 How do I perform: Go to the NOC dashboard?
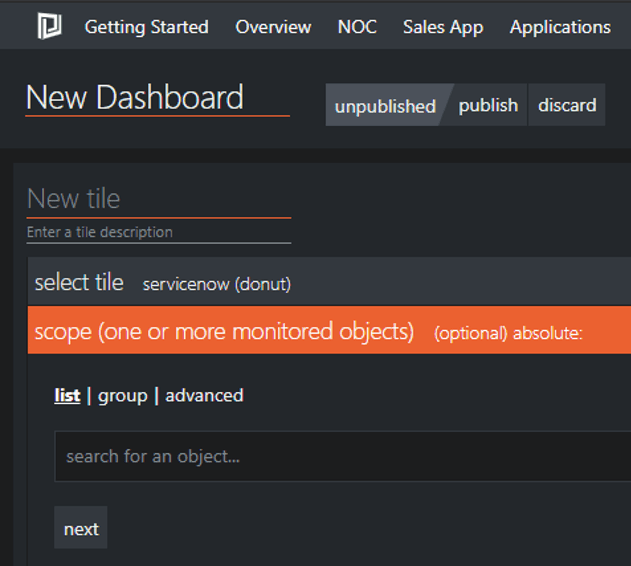pos(357,27)
